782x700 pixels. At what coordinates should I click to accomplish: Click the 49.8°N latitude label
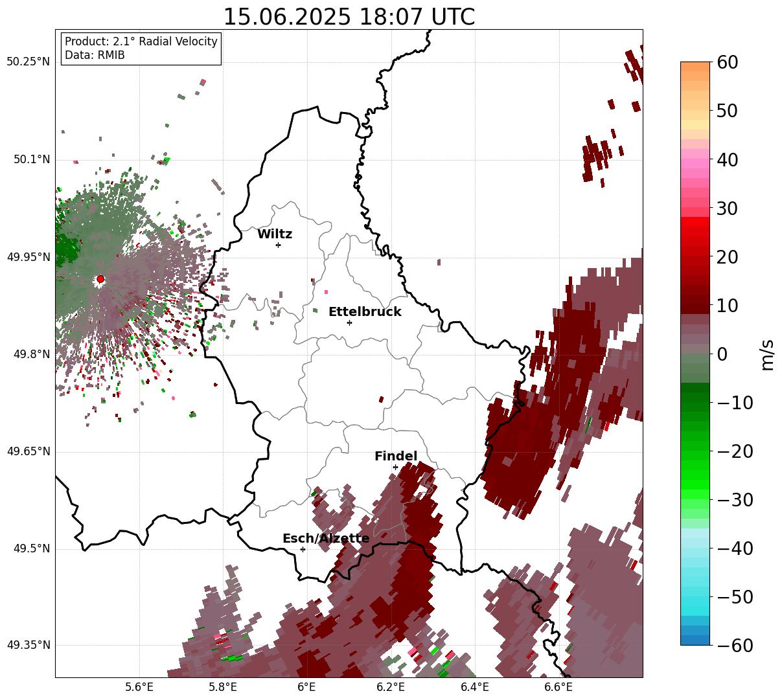(x=32, y=354)
